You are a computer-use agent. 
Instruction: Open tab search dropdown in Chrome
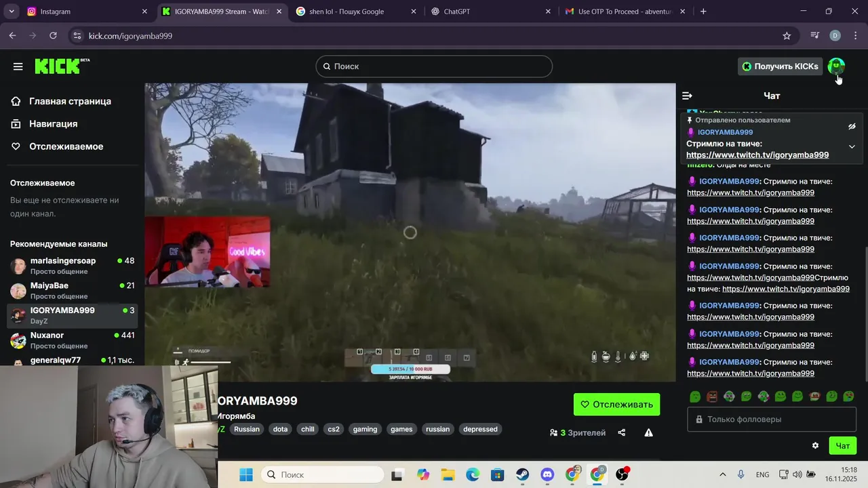point(12,12)
